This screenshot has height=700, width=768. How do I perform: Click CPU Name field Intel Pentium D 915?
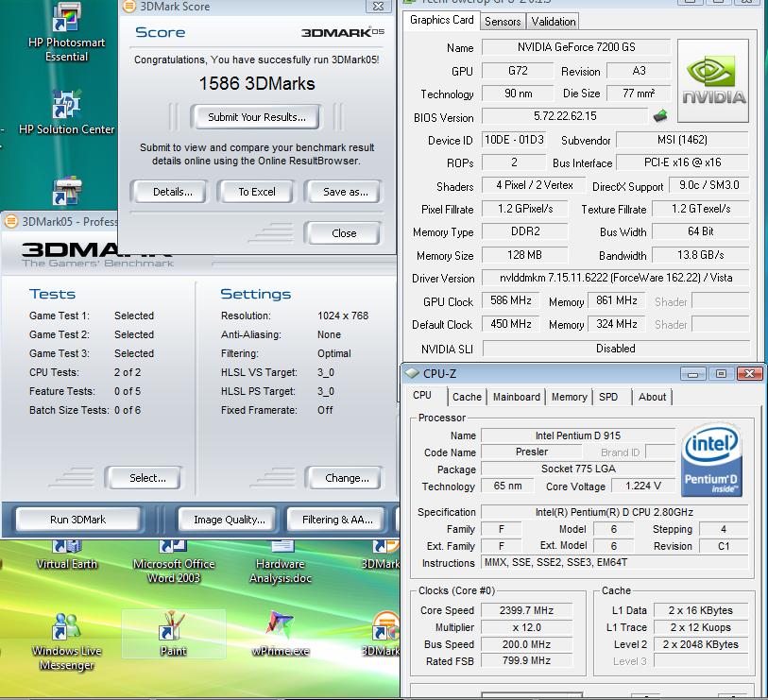[x=577, y=435]
